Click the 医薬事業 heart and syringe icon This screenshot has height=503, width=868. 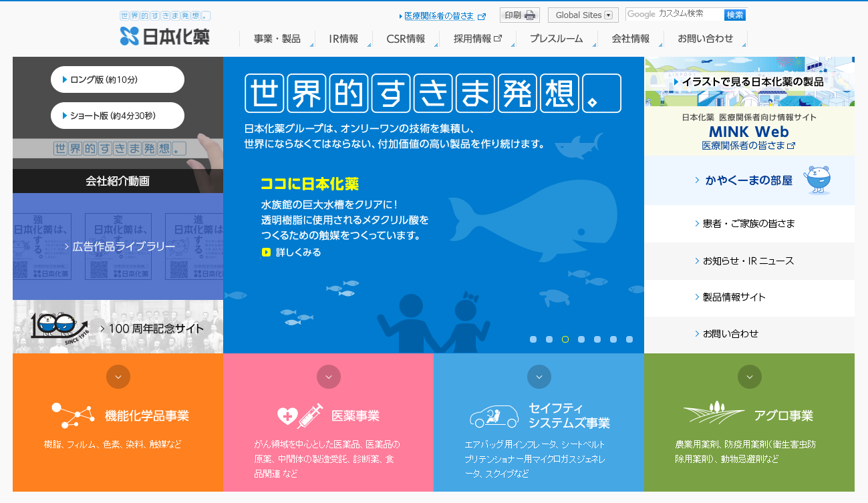tap(301, 415)
